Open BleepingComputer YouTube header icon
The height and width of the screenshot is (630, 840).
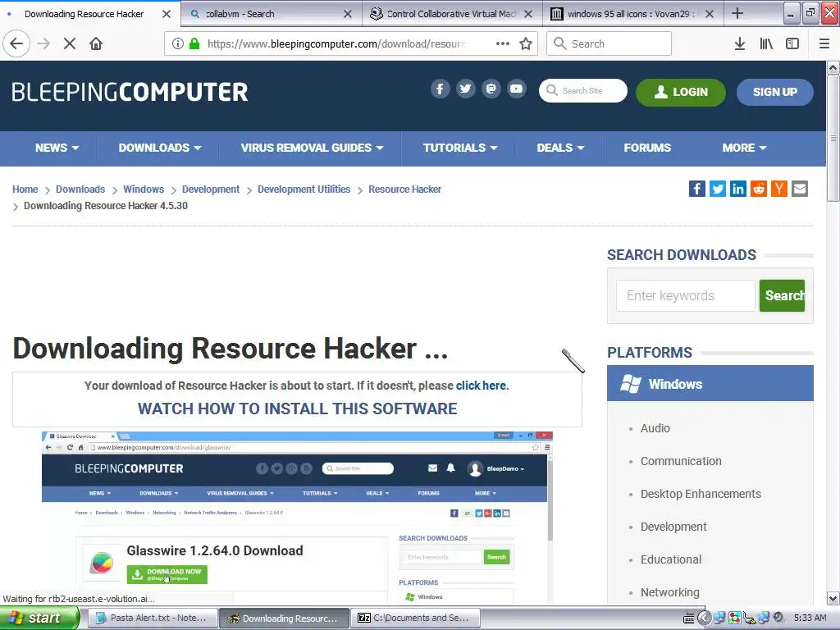[x=517, y=89]
